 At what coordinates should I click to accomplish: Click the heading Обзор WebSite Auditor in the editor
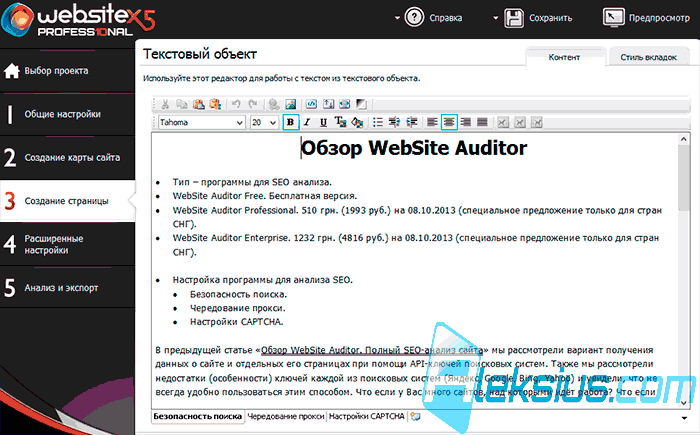414,148
